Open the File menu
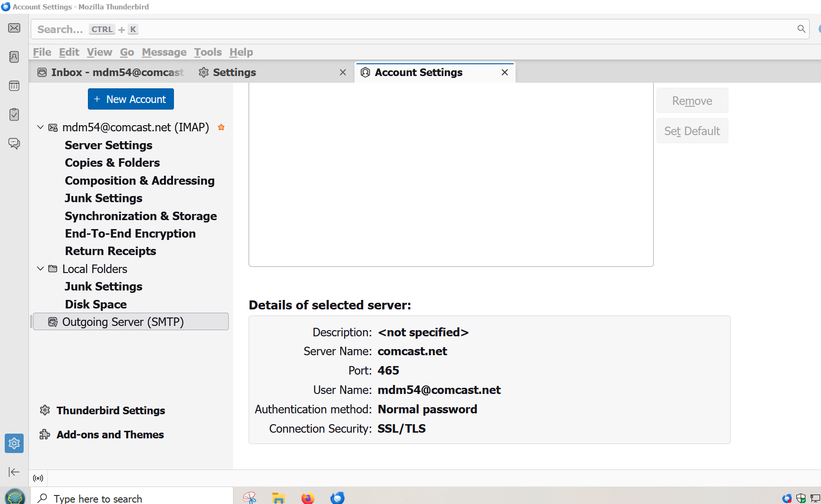821x504 pixels. pyautogui.click(x=42, y=52)
